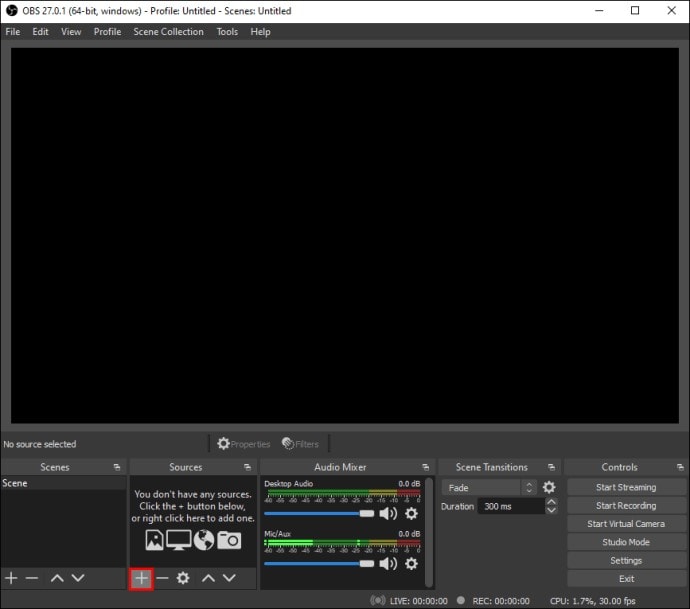Open the Help menu
Image resolution: width=690 pixels, height=609 pixels.
(x=261, y=32)
